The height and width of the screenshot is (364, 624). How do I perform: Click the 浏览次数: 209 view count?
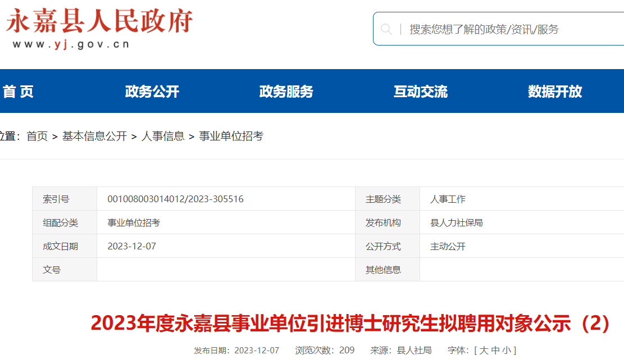point(325,350)
